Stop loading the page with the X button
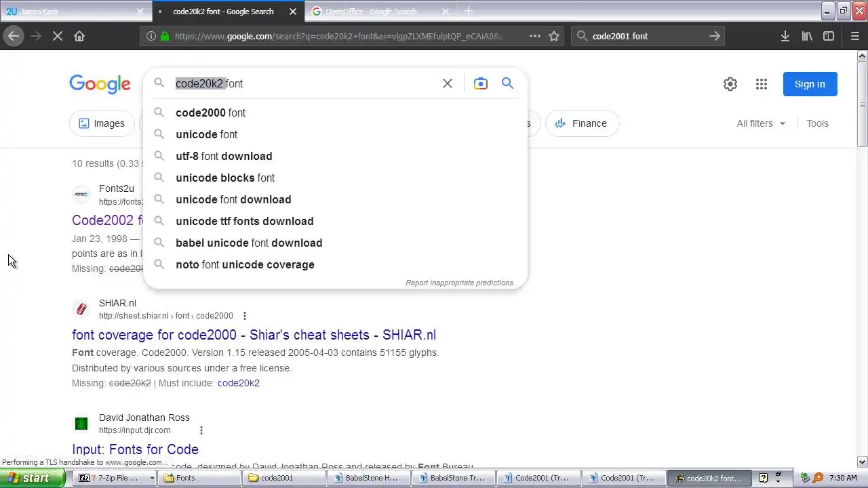 pyautogui.click(x=58, y=36)
